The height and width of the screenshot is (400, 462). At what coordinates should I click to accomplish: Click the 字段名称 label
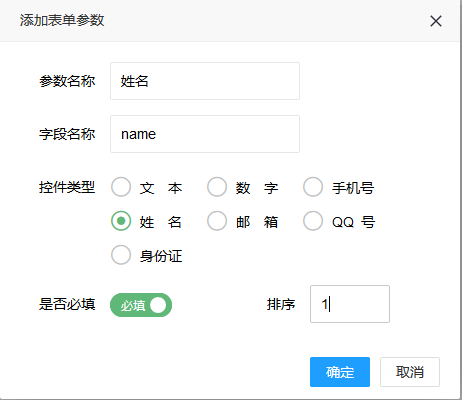coord(67,134)
